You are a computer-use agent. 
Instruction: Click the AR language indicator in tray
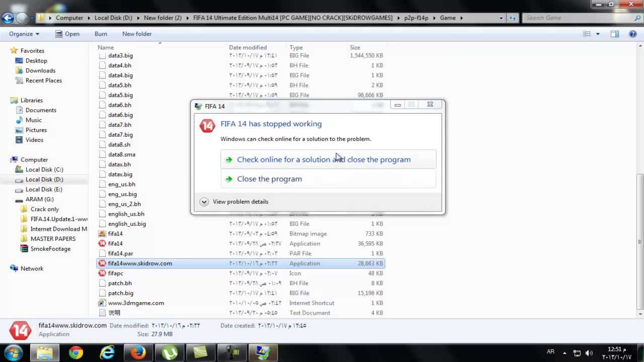click(x=550, y=352)
